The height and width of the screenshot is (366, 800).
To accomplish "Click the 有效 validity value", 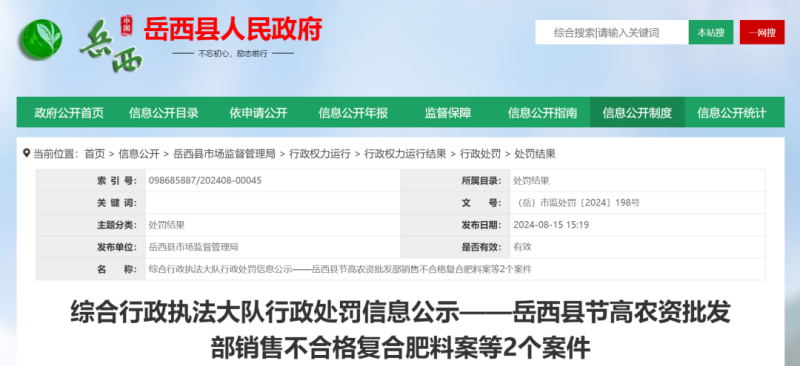I will tap(522, 247).
